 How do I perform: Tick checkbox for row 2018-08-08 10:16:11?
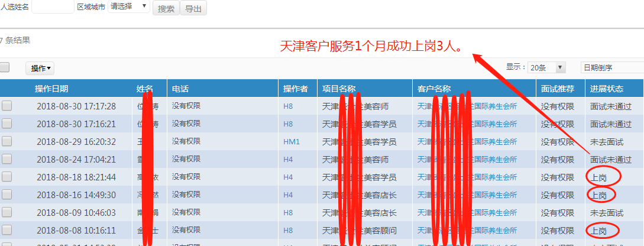tap(7, 230)
